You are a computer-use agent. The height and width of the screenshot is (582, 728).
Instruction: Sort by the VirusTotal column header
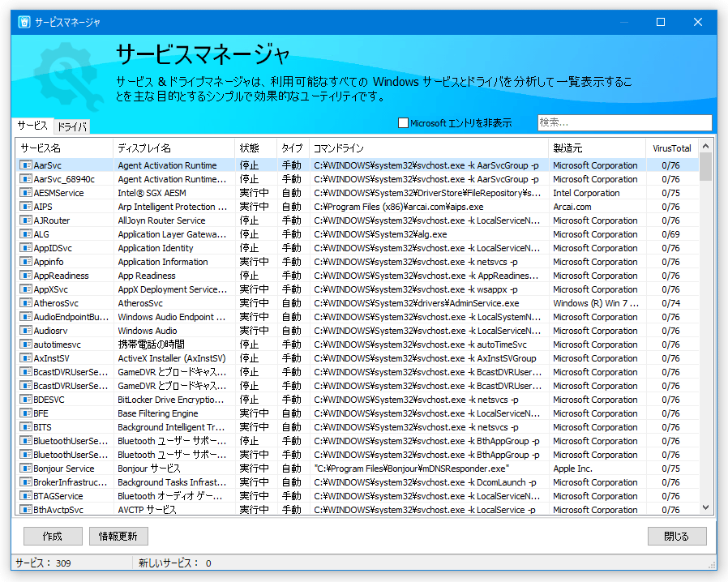tap(672, 148)
